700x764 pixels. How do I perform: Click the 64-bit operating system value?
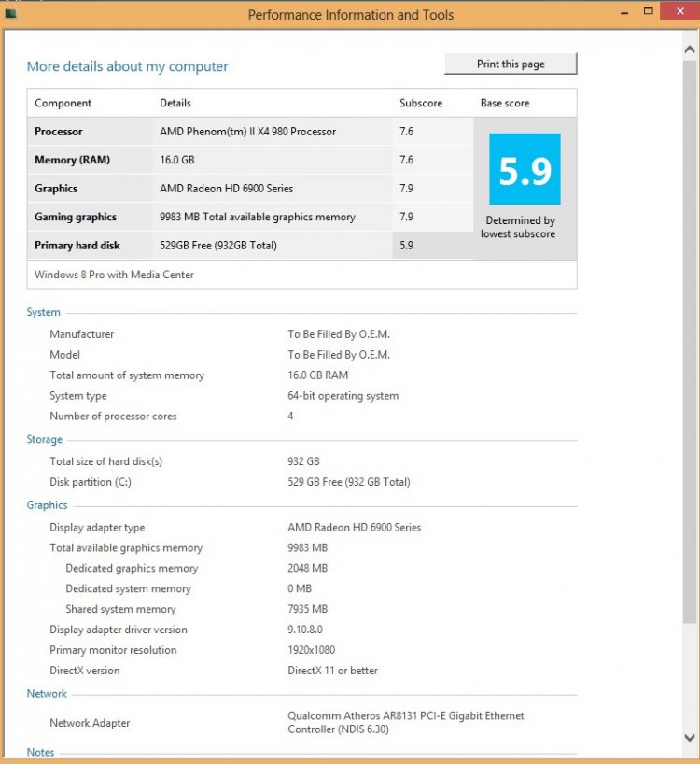(x=343, y=396)
